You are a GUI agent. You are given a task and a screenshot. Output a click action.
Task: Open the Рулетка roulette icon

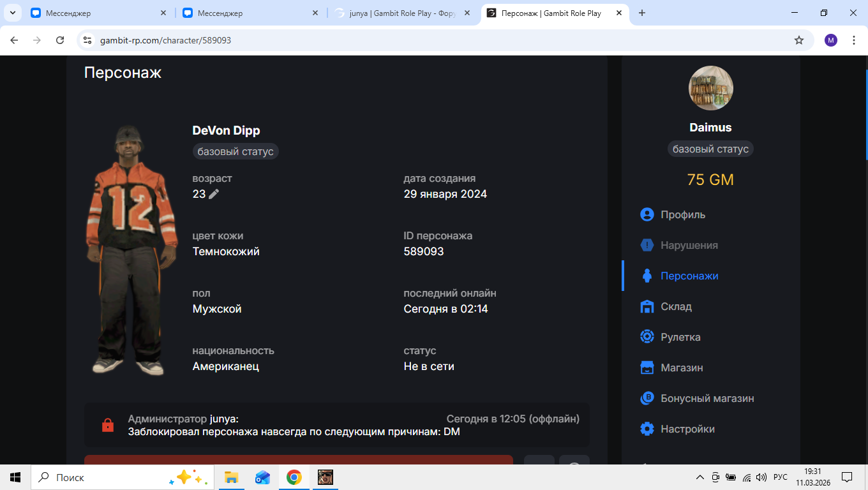pyautogui.click(x=647, y=337)
